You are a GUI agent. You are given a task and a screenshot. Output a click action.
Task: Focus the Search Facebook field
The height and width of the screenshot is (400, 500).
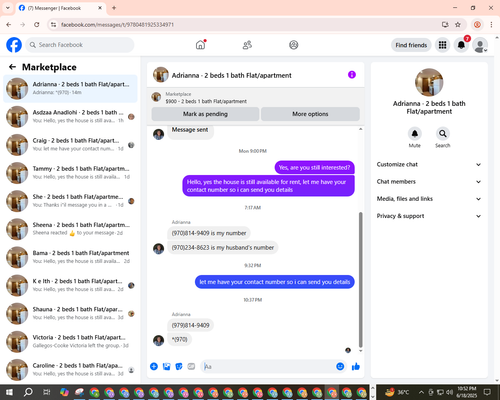[x=80, y=45]
